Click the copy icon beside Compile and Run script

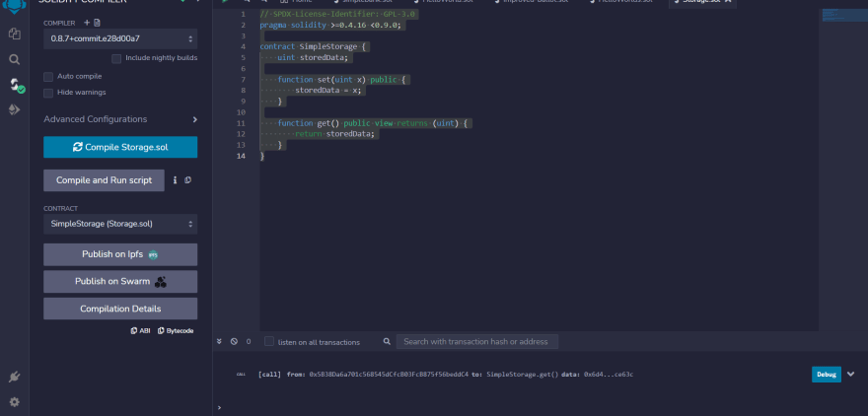188,180
